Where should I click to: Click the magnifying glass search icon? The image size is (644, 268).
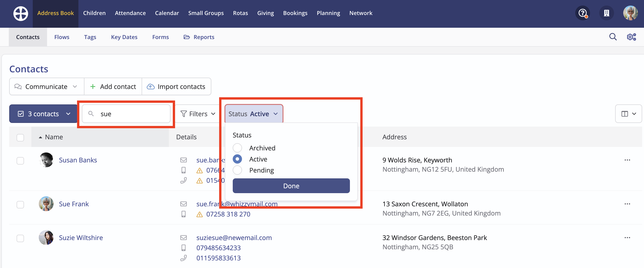pyautogui.click(x=613, y=37)
